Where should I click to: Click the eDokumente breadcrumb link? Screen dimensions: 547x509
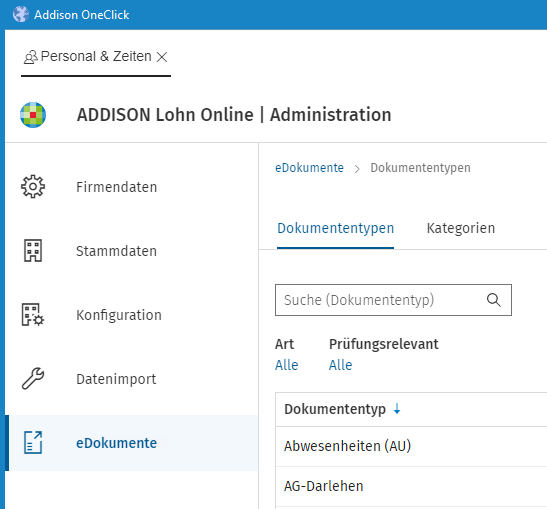(x=309, y=168)
